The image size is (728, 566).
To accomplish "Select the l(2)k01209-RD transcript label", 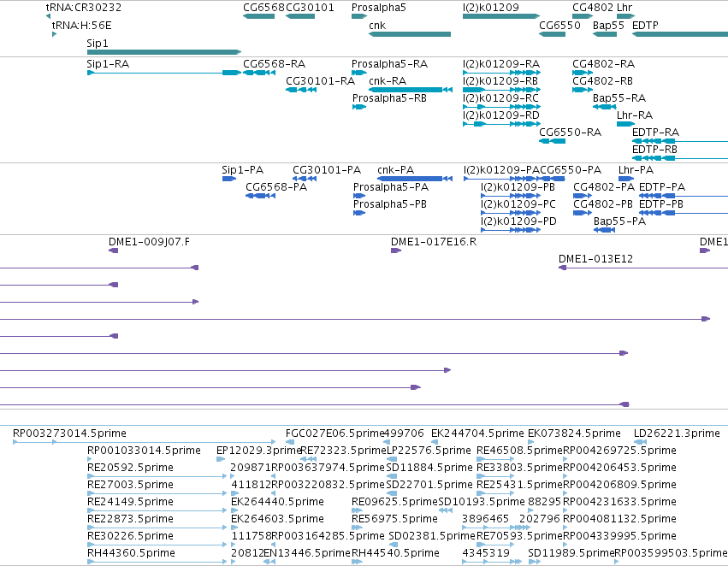I will coord(501,115).
